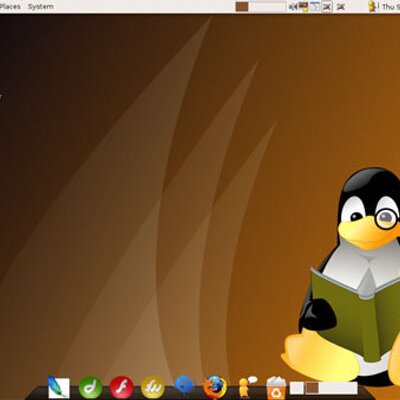The width and height of the screenshot is (400, 400).
Task: Open the orange Trash in dock
Action: coord(276,387)
